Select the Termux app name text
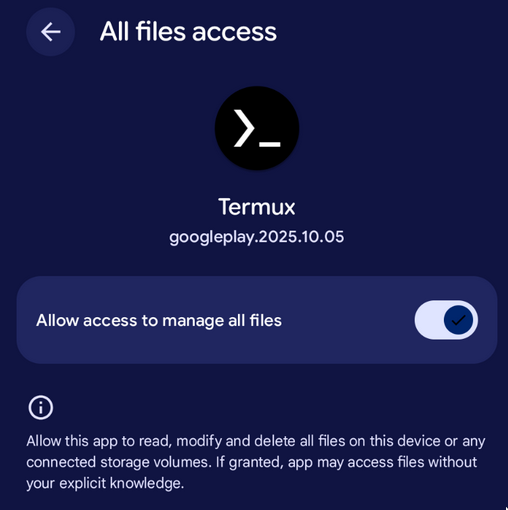The width and height of the screenshot is (508, 510). 257,207
